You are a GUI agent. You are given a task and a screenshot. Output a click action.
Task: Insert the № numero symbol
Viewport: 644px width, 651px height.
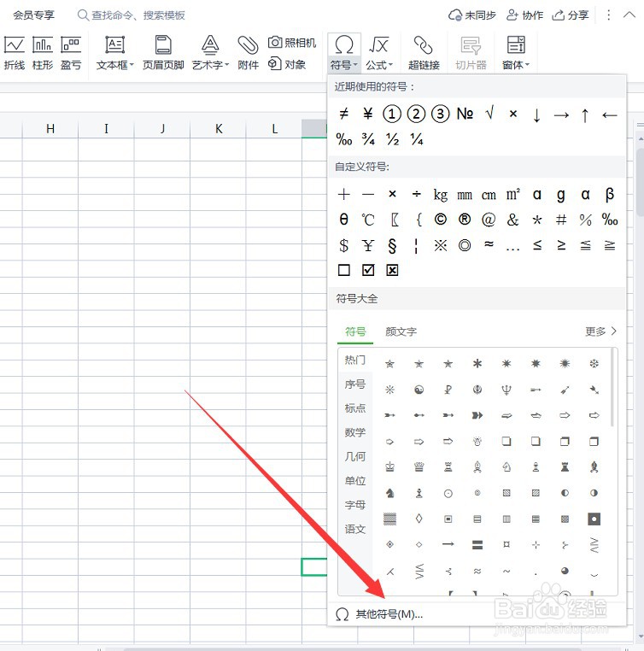pos(465,114)
